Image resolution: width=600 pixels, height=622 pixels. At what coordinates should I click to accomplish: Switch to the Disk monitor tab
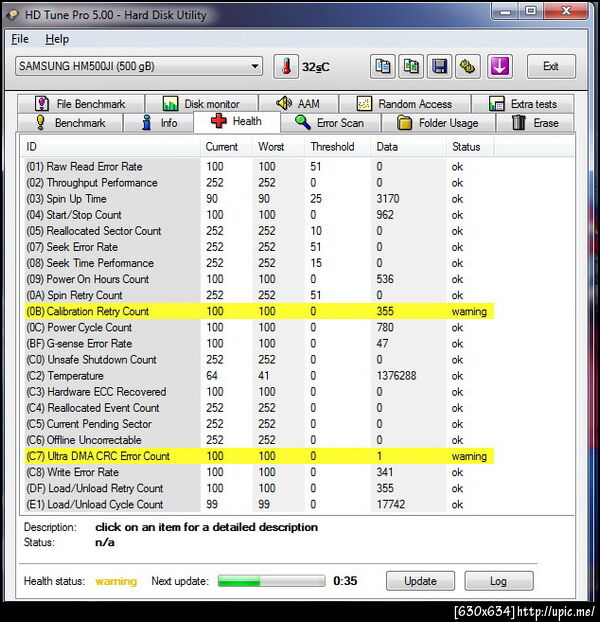[x=201, y=104]
